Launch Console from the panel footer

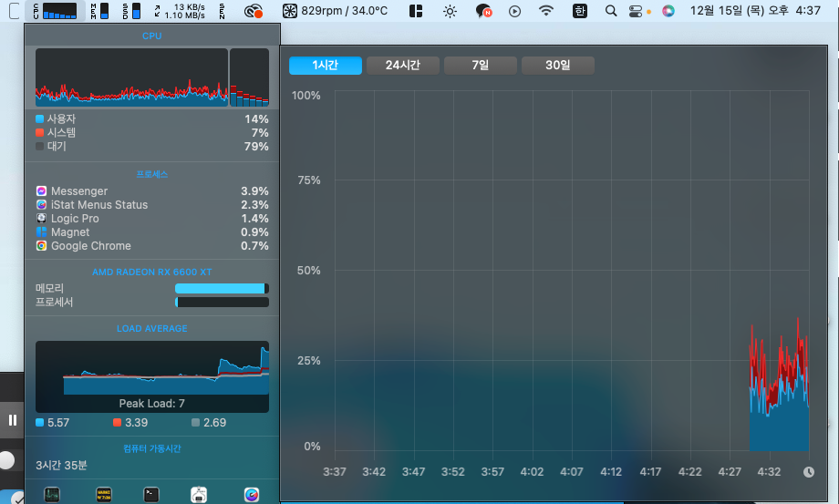pyautogui.click(x=104, y=494)
